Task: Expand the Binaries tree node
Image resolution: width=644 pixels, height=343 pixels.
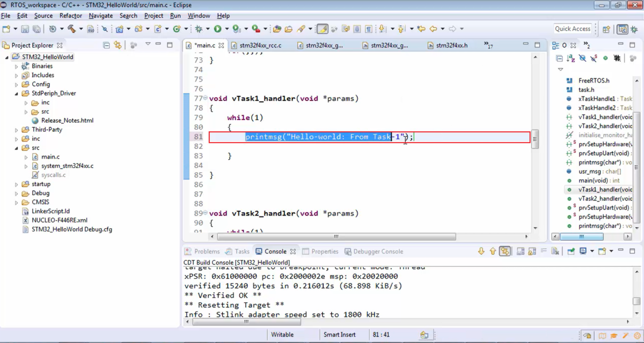Action: (x=17, y=66)
